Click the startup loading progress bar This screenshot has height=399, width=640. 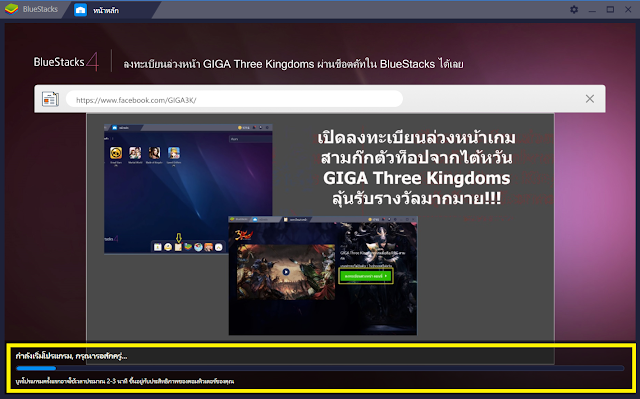click(x=320, y=368)
